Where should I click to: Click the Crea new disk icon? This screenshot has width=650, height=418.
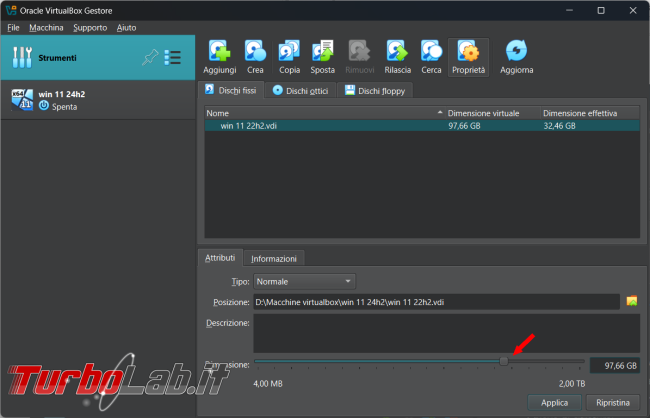click(255, 57)
